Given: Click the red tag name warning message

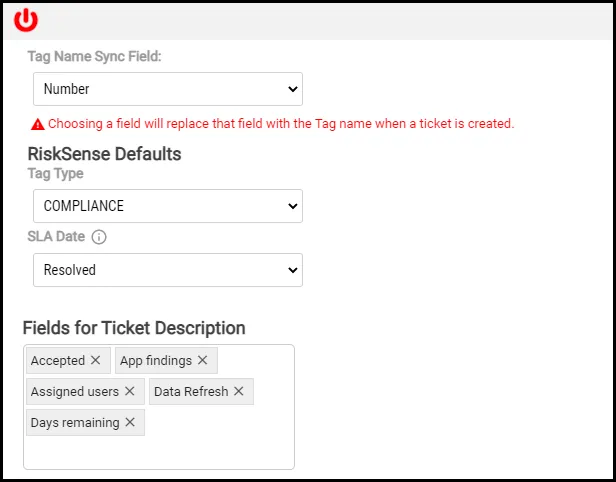Looking at the screenshot, I should coord(281,124).
